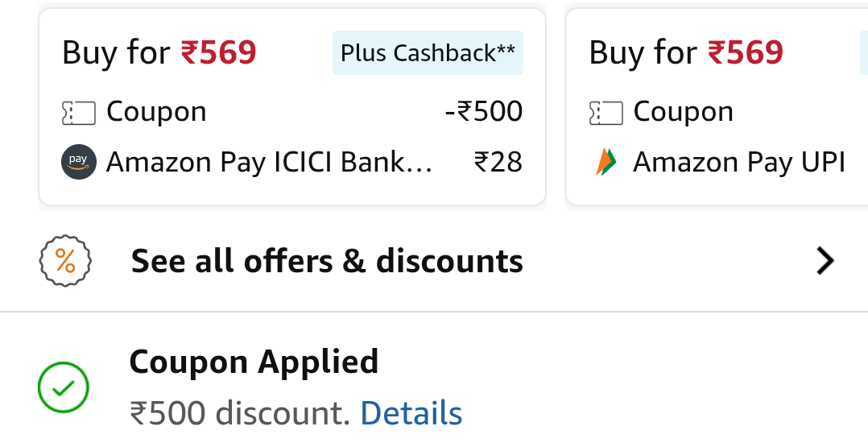Click the ₹500 discount text
The width and height of the screenshot is (868, 447).
(x=240, y=413)
